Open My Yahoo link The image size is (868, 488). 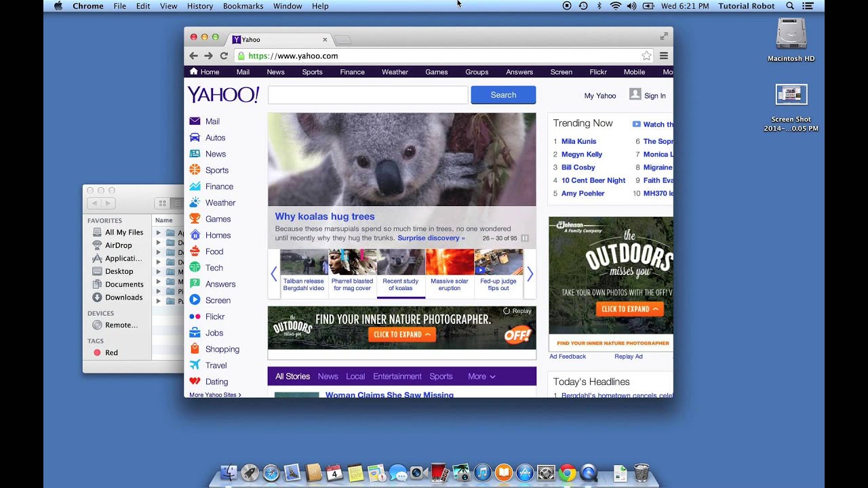pos(600,96)
